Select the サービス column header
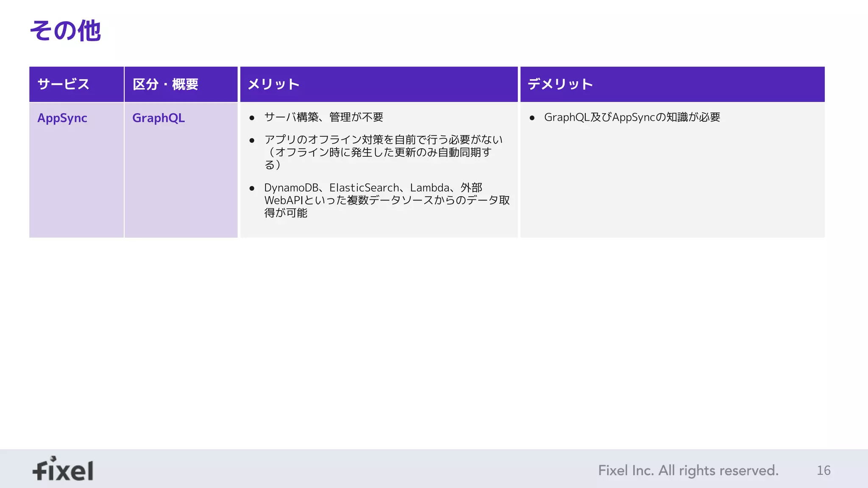Image resolution: width=868 pixels, height=488 pixels. click(x=64, y=84)
